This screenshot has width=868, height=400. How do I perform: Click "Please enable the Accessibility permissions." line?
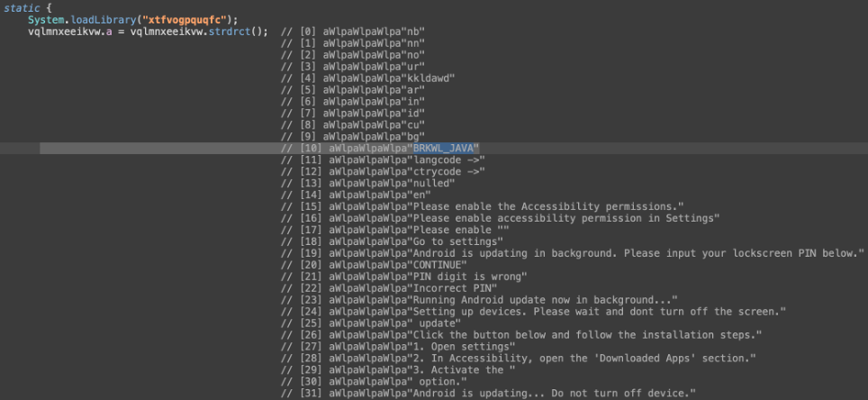tap(547, 205)
